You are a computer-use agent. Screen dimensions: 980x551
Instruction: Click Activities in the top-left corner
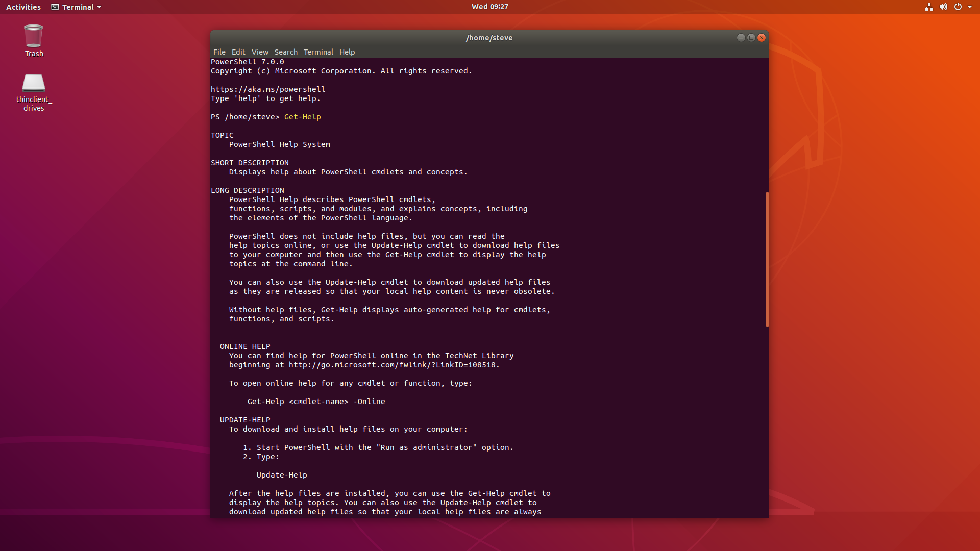[x=23, y=7]
